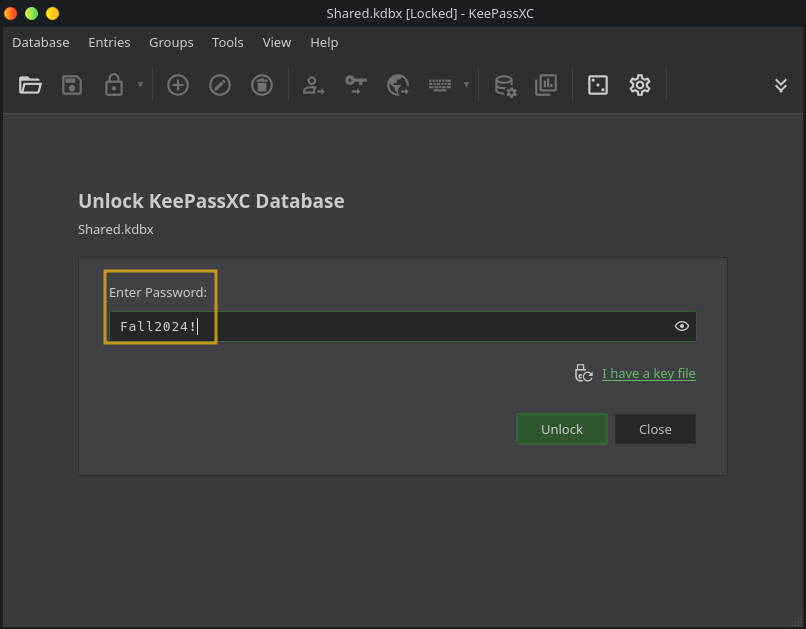Click the Shared.kdbx file name text

click(x=116, y=229)
